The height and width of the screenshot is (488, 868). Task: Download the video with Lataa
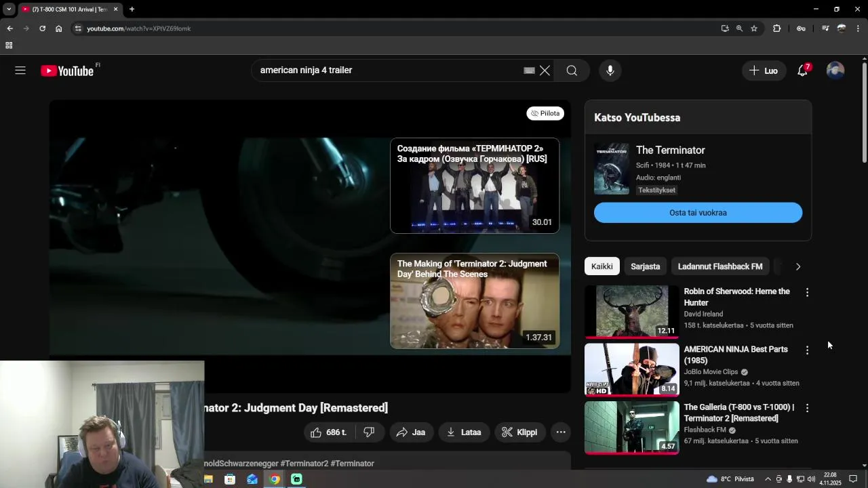(464, 432)
